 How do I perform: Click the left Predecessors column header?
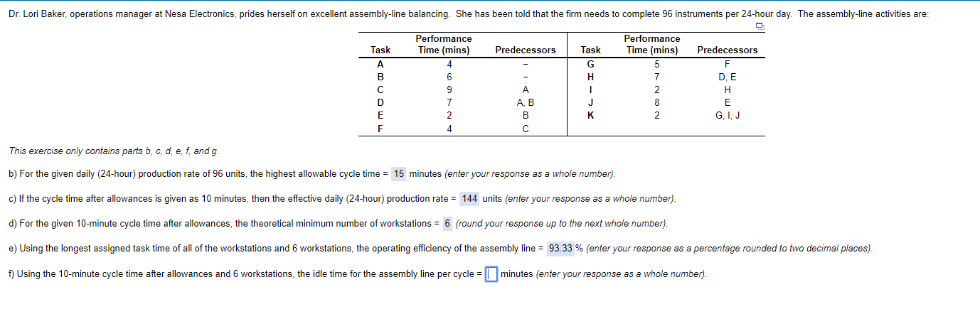tap(525, 50)
